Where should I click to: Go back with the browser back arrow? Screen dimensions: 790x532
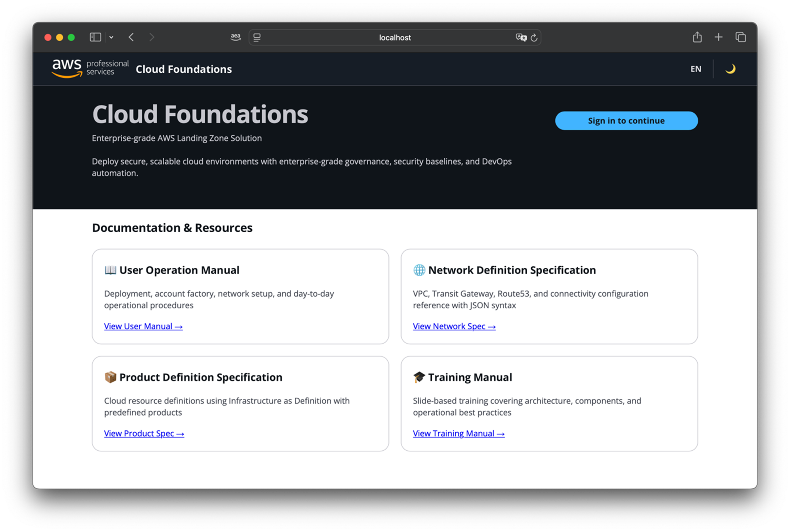[132, 37]
